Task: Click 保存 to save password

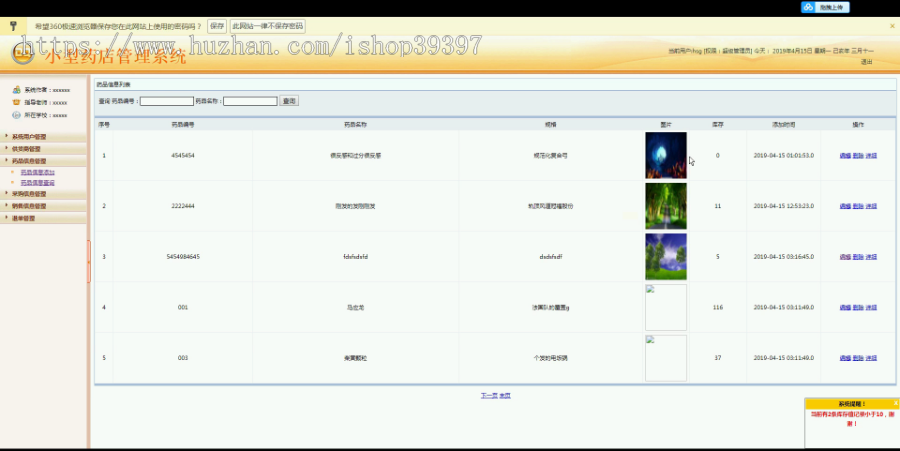Action: click(217, 26)
